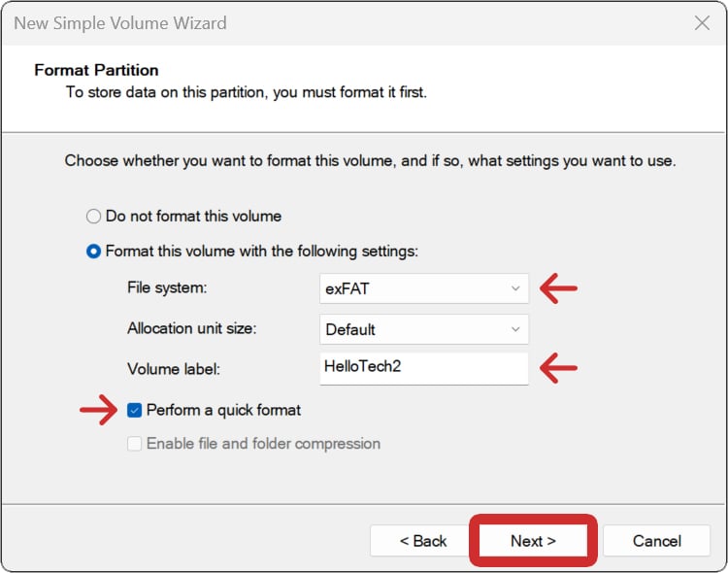Click the red arrow beside File system dropdown
This screenshot has width=728, height=573.
pyautogui.click(x=558, y=288)
